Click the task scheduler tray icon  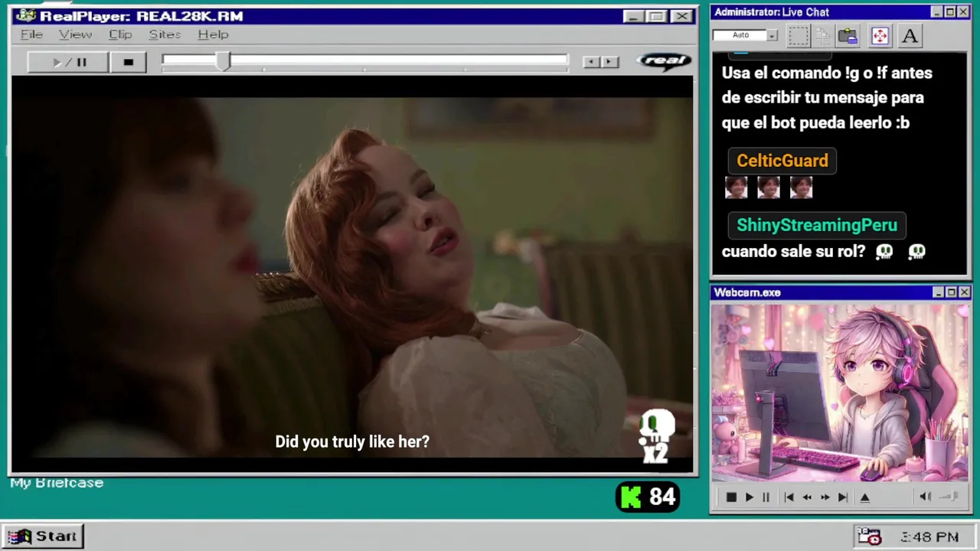869,536
